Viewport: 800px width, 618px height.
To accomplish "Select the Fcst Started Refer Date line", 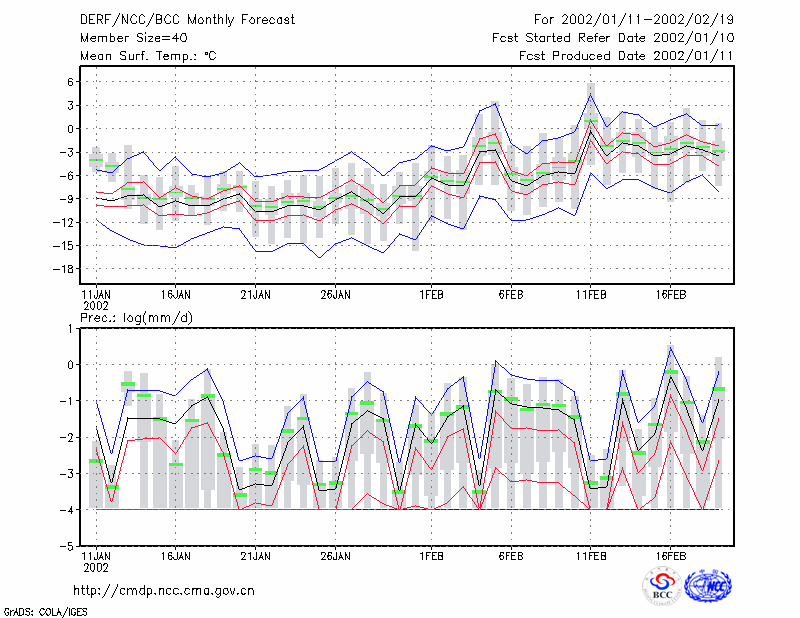I will [613, 38].
